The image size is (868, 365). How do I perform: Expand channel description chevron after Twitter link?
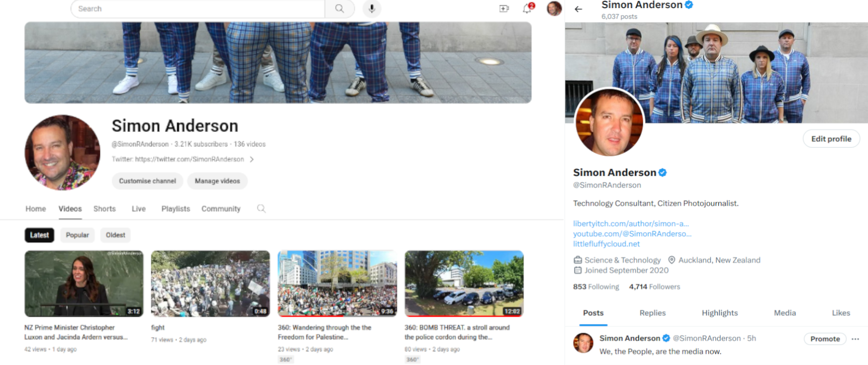[252, 159]
